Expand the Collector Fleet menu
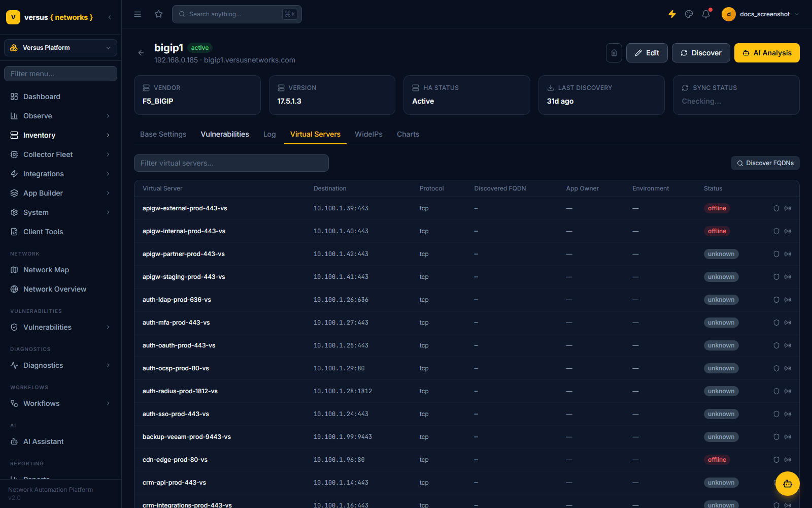Viewport: 812px width, 508px height. point(60,154)
